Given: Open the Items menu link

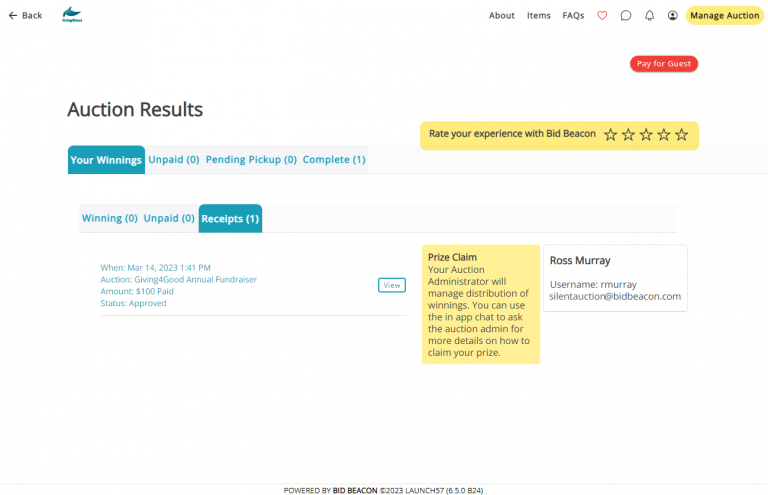Looking at the screenshot, I should click(539, 16).
